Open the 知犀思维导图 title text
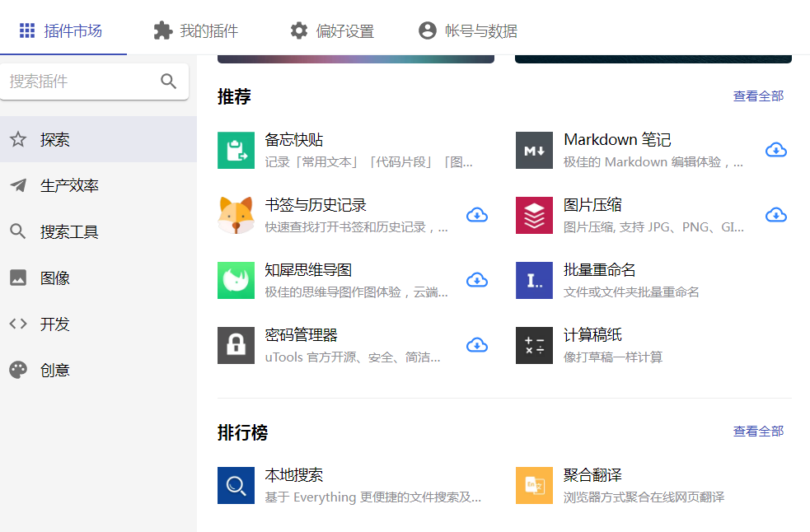 coord(308,270)
